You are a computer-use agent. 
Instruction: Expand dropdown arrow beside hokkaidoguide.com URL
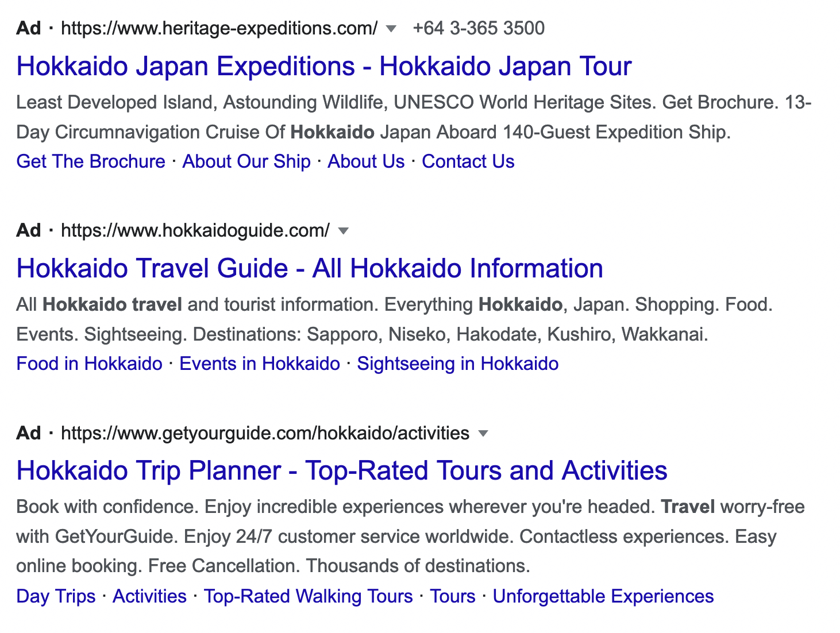[x=344, y=231]
